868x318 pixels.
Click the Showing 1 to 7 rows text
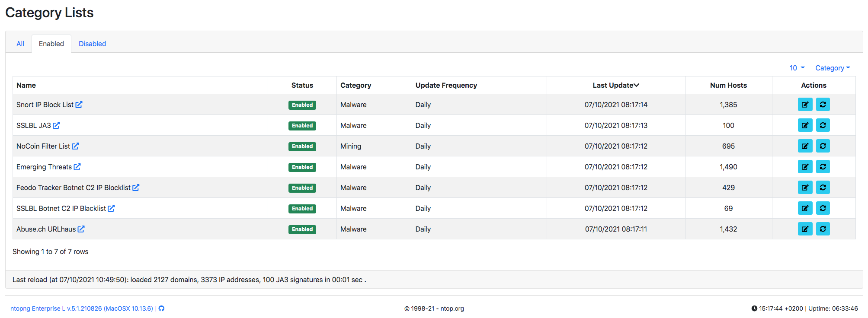(x=50, y=251)
